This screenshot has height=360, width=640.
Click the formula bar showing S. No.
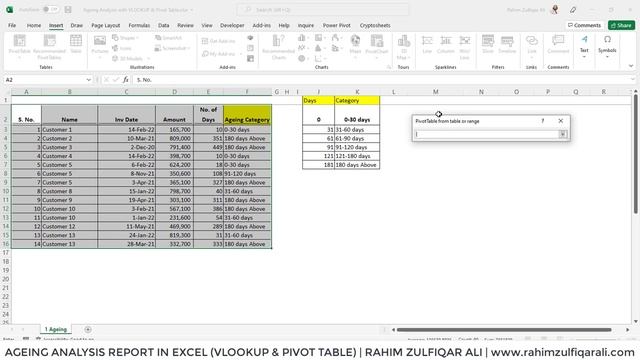point(382,80)
